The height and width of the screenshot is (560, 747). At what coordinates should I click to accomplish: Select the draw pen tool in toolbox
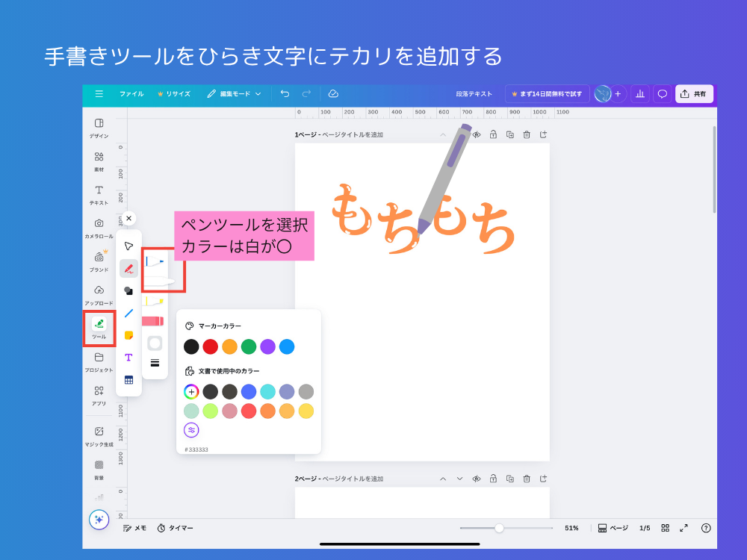coord(128,269)
